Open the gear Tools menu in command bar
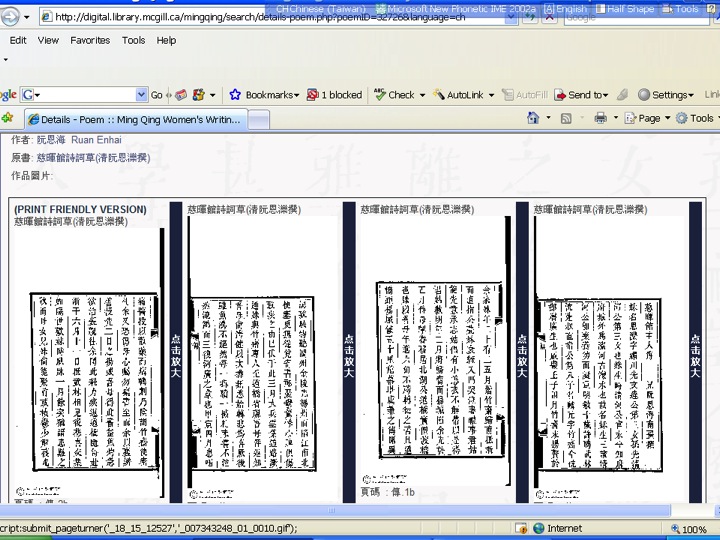This screenshot has width=720, height=540. pos(696,118)
